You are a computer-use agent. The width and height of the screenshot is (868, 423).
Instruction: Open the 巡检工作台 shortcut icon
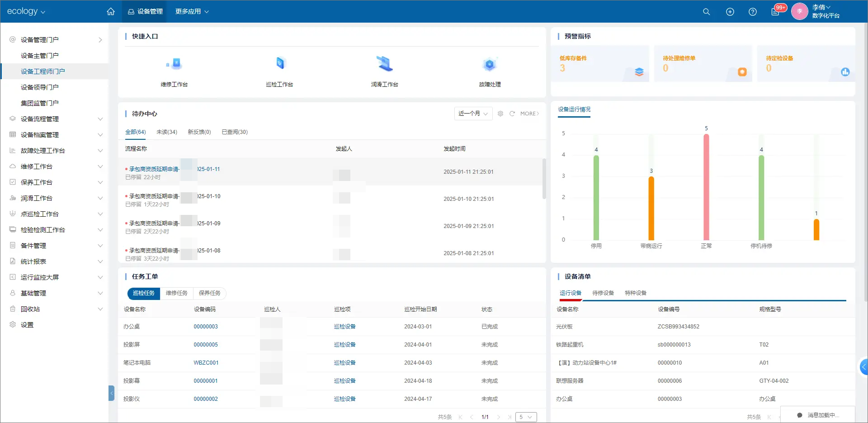[280, 64]
